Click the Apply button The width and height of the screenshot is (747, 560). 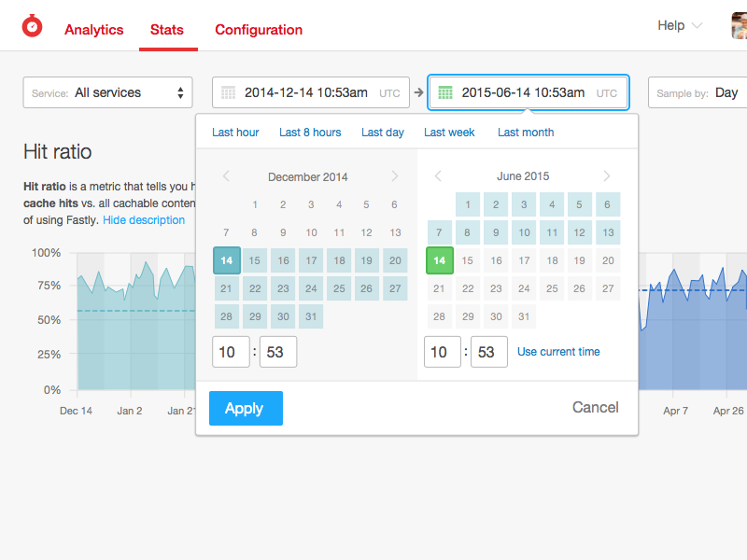[245, 408]
